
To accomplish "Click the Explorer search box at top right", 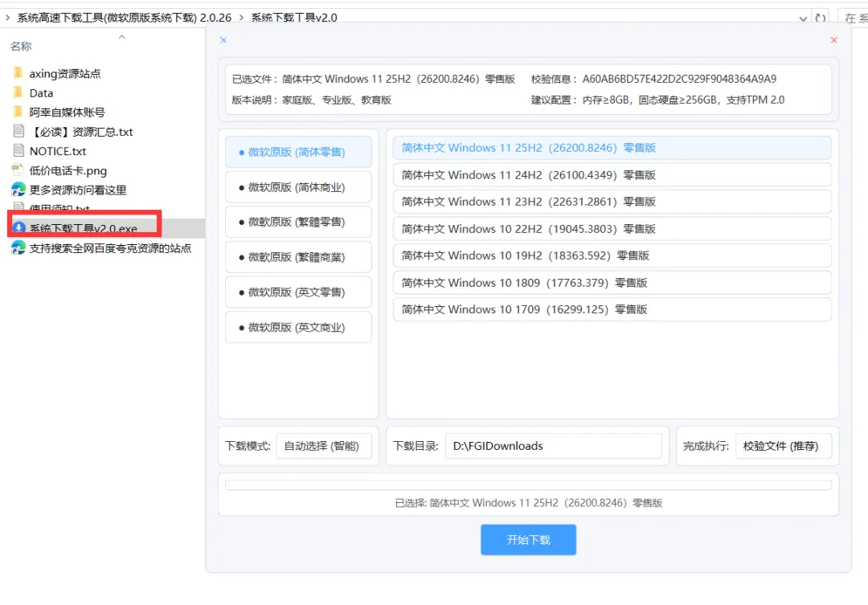I will pos(853,18).
